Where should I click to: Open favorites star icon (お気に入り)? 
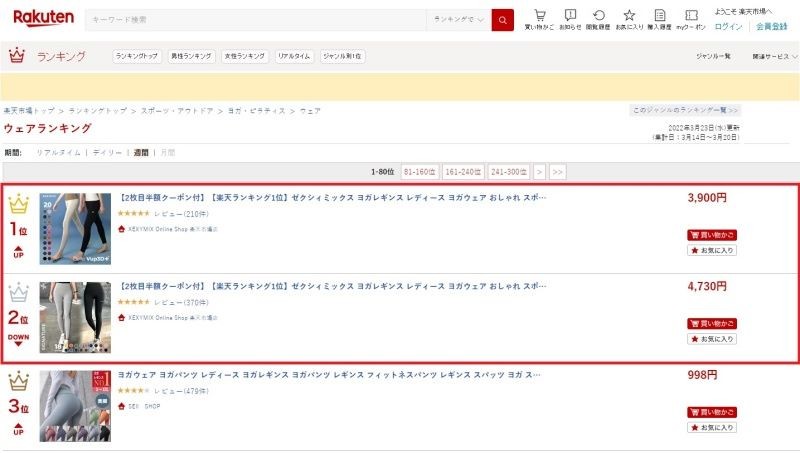[x=629, y=19]
